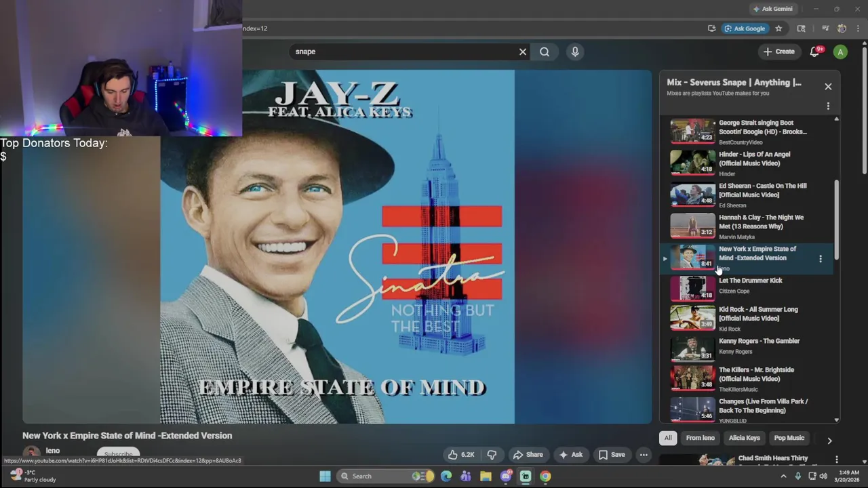Open the weather widget showing Partly cloudy
868x488 pixels.
pyautogui.click(x=33, y=476)
